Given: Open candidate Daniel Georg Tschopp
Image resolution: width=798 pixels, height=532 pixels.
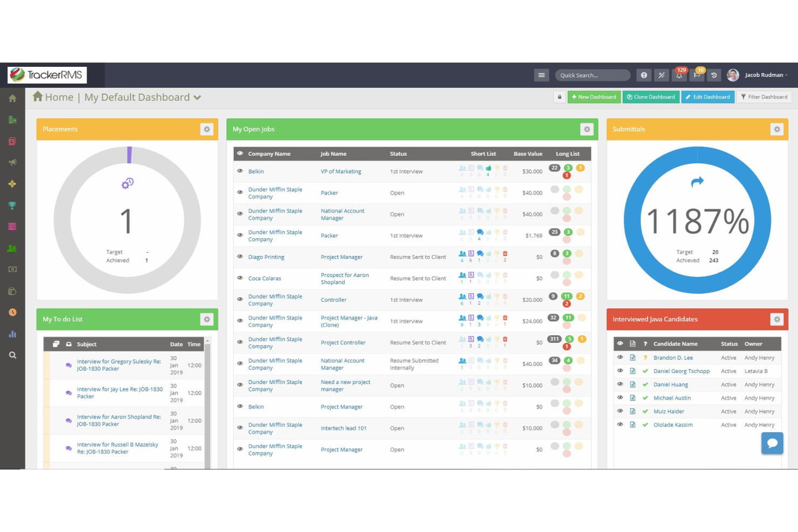Looking at the screenshot, I should pyautogui.click(x=682, y=371).
